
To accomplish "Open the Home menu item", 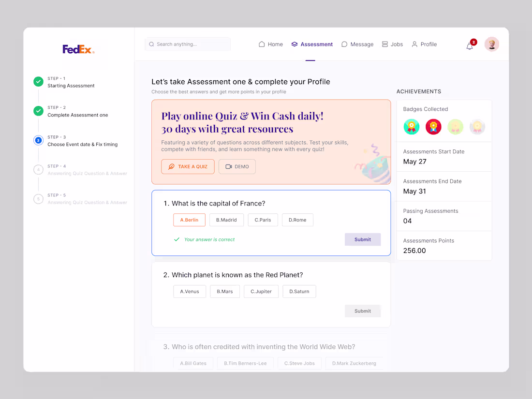I will pyautogui.click(x=275, y=44).
